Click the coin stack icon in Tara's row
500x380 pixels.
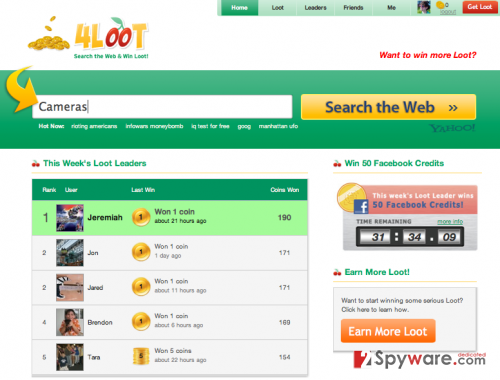tap(141, 356)
